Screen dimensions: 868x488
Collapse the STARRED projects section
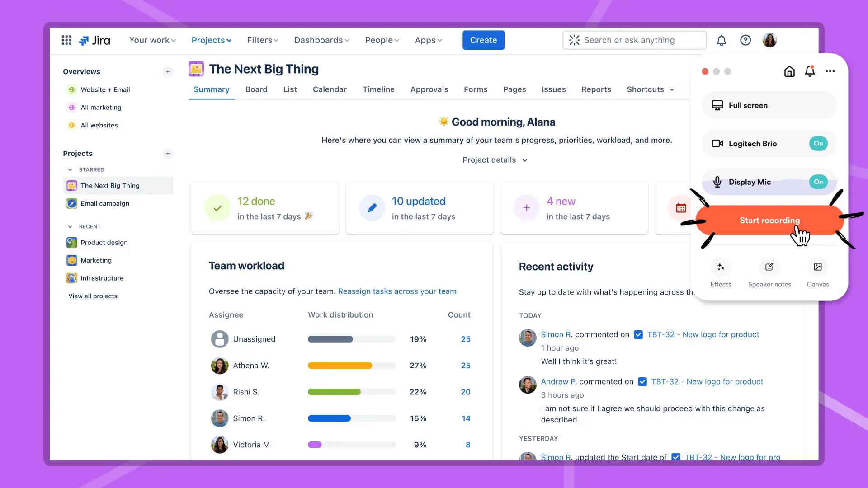[70, 170]
